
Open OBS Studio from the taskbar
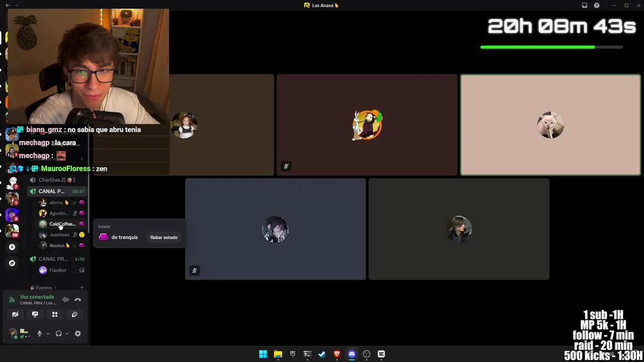[366, 354]
